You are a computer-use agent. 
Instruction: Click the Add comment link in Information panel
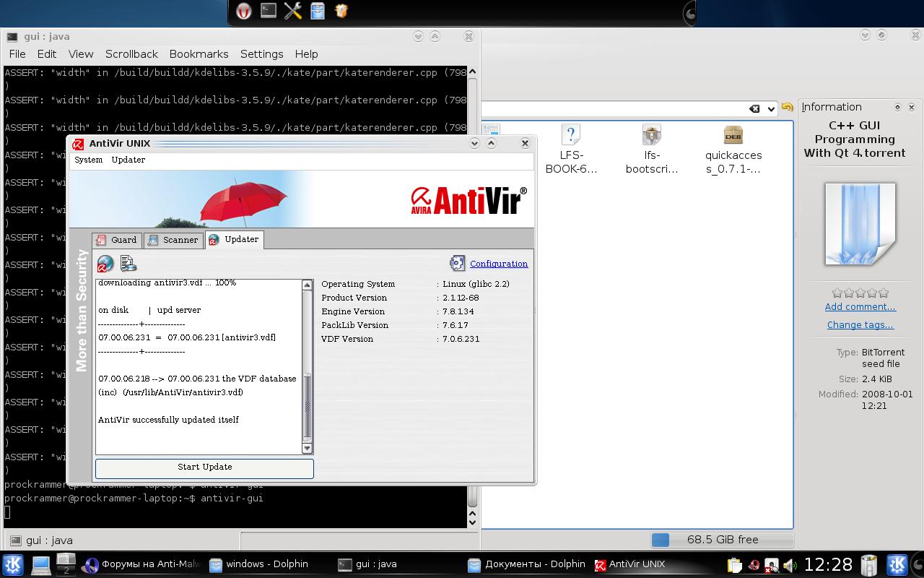pos(860,307)
